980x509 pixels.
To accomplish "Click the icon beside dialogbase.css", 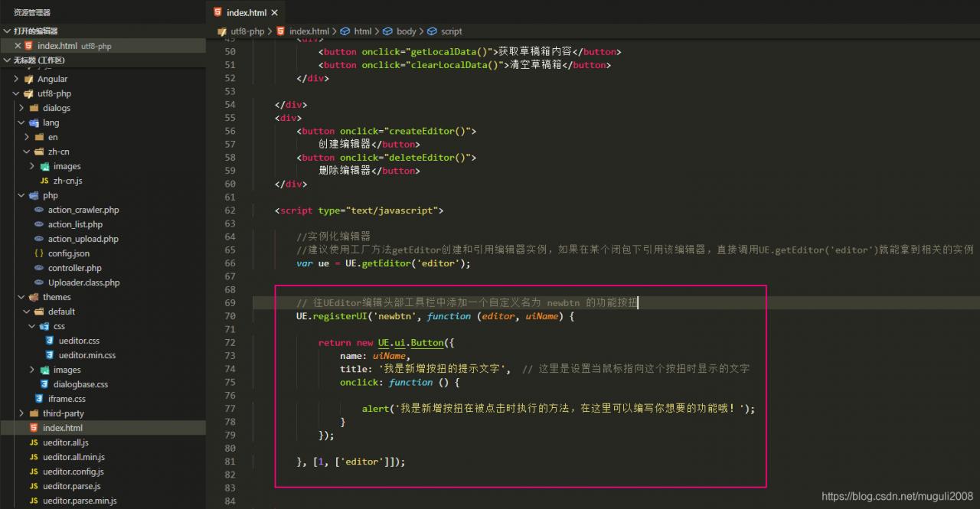I will pos(44,384).
